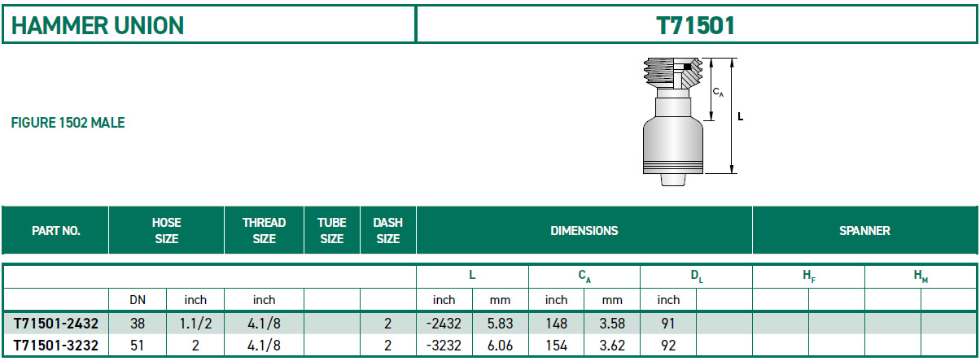The width and height of the screenshot is (980, 361).
Task: Click the THREAD SIZE column header
Action: click(264, 231)
